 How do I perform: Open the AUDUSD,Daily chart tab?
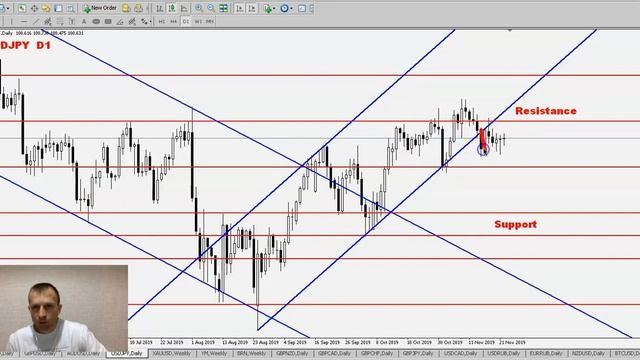pos(84,353)
